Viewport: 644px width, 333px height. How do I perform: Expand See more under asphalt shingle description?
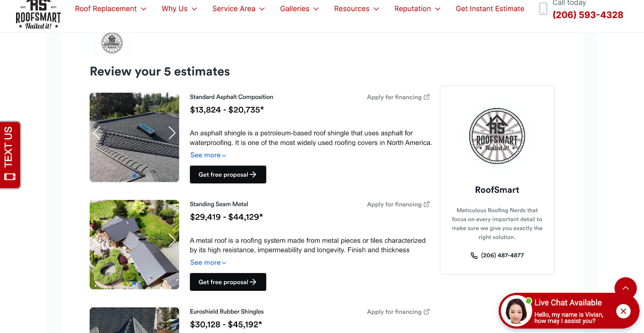coord(208,155)
